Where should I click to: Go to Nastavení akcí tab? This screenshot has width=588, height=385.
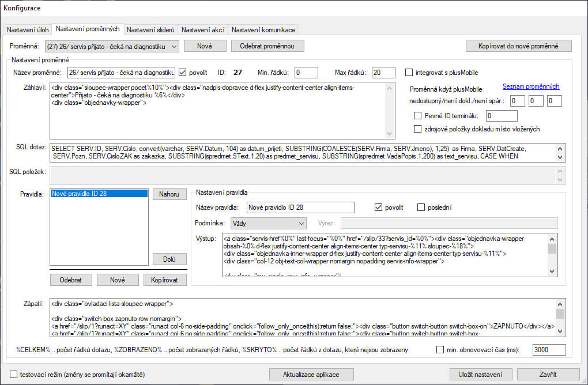click(x=203, y=30)
